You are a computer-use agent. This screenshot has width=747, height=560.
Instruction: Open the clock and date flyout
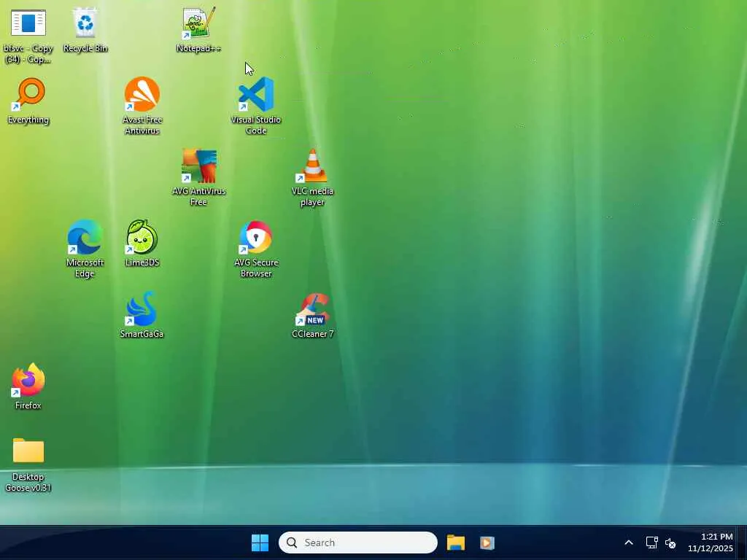coord(711,542)
